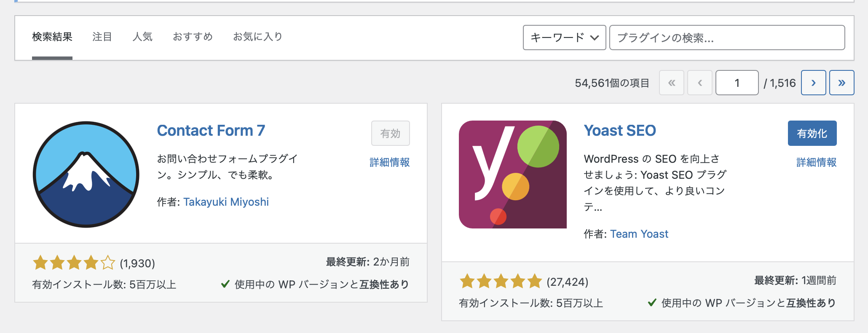The width and height of the screenshot is (868, 333).
Task: Click Contact Form 7 star rating
Action: coord(74,263)
